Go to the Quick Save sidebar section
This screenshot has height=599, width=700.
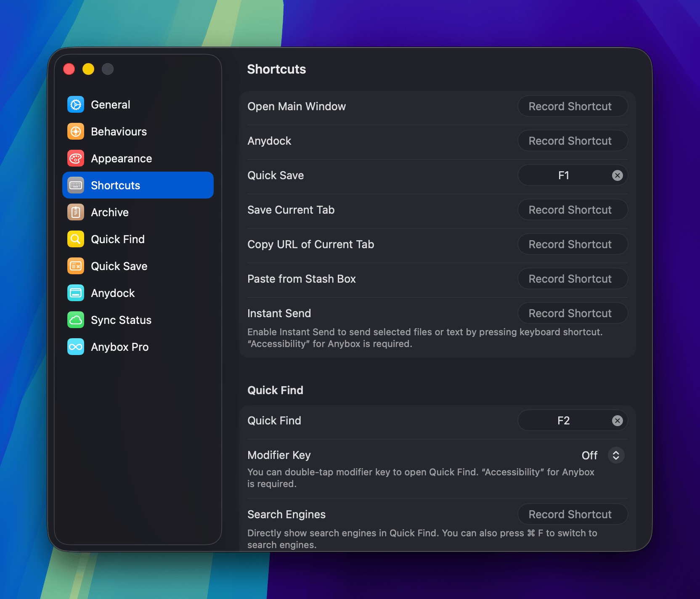[119, 266]
